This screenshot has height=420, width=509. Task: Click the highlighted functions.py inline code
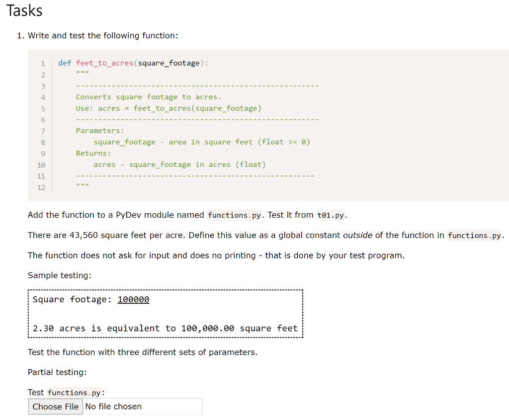[x=234, y=215]
